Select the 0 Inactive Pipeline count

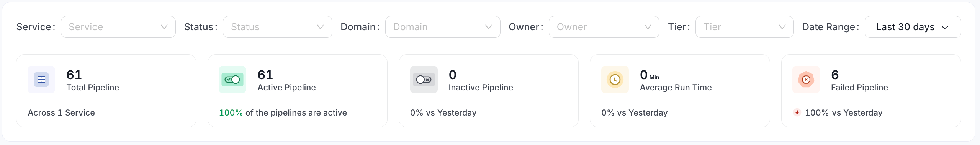click(452, 75)
